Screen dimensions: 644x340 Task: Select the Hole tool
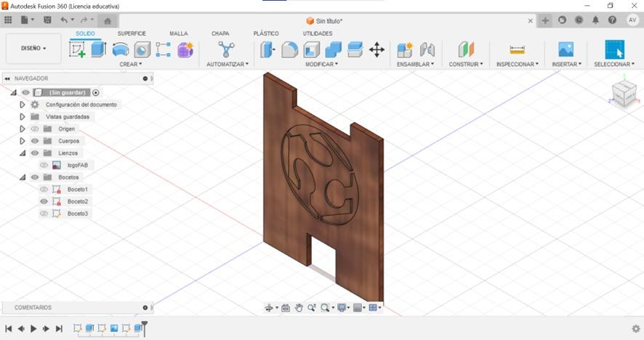pos(142,49)
